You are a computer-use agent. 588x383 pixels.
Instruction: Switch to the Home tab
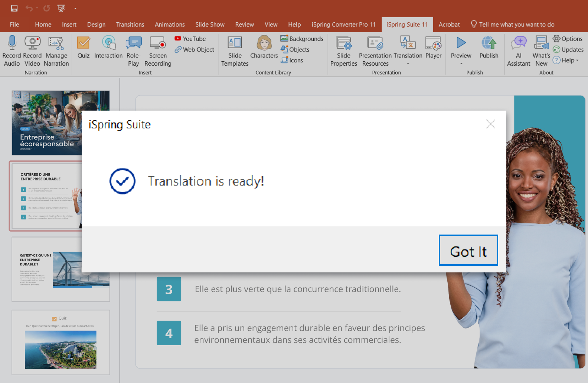(43, 24)
